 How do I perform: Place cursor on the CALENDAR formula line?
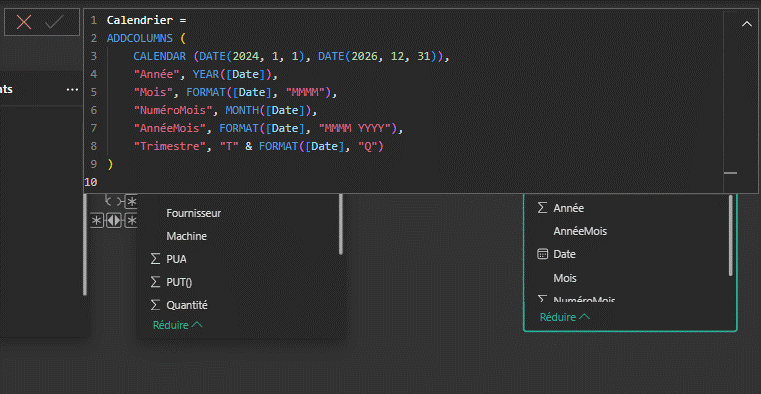292,56
